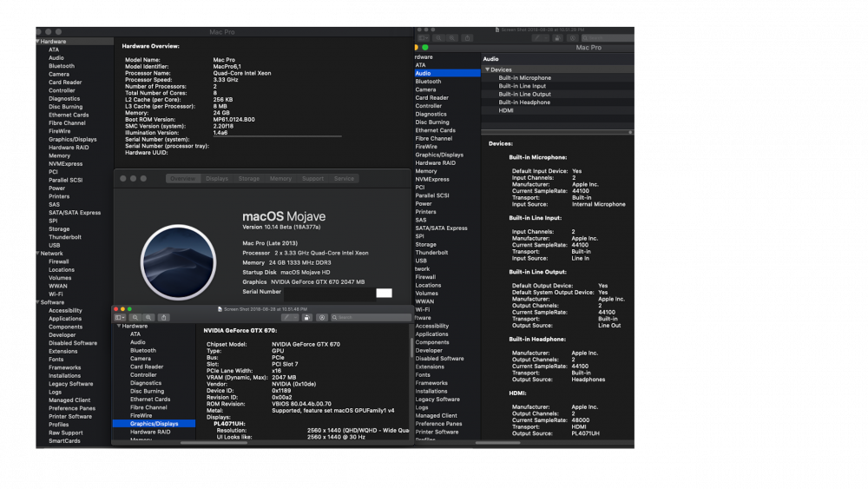868x489 pixels.
Task: Click "macOS Mojave" title in About This Mac
Action: pyautogui.click(x=284, y=216)
